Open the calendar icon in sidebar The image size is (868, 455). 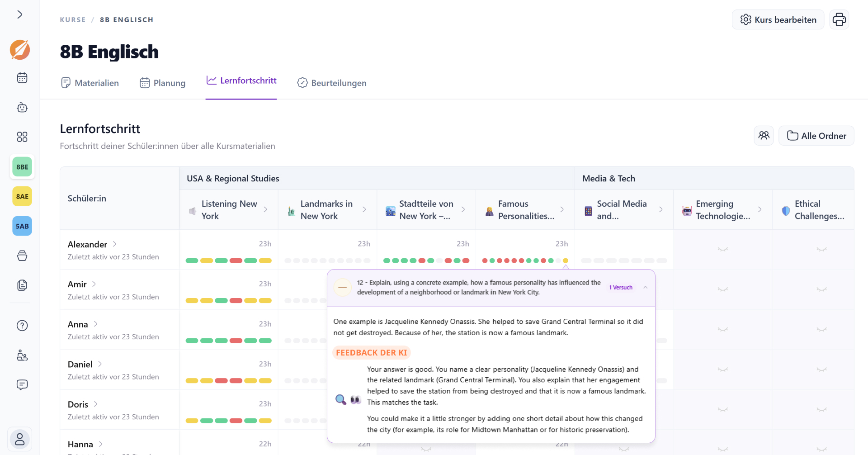[x=22, y=78]
